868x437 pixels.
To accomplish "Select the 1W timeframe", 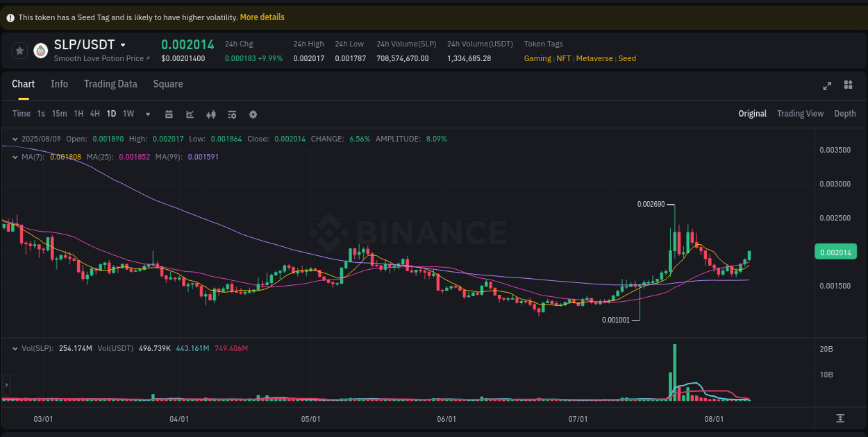I will (x=128, y=113).
